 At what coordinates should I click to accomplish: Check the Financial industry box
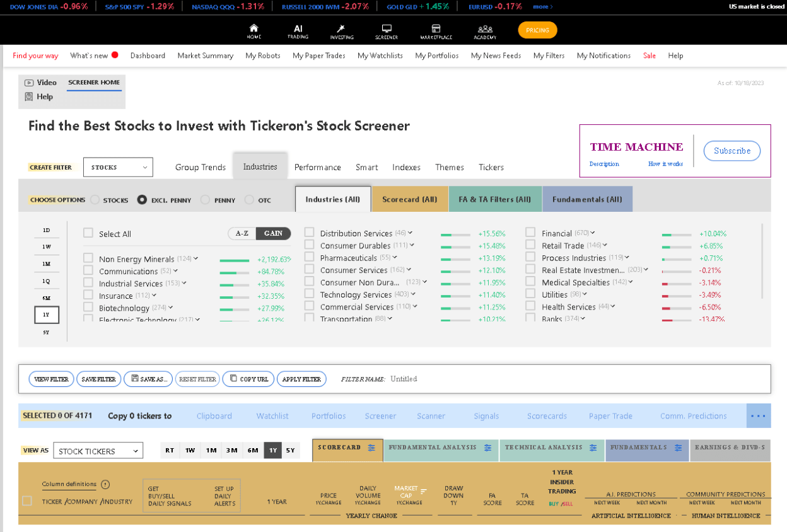530,233
